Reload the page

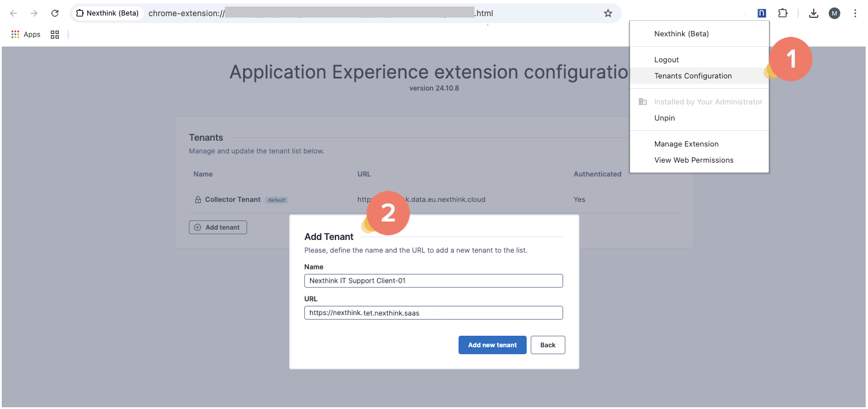tap(55, 13)
